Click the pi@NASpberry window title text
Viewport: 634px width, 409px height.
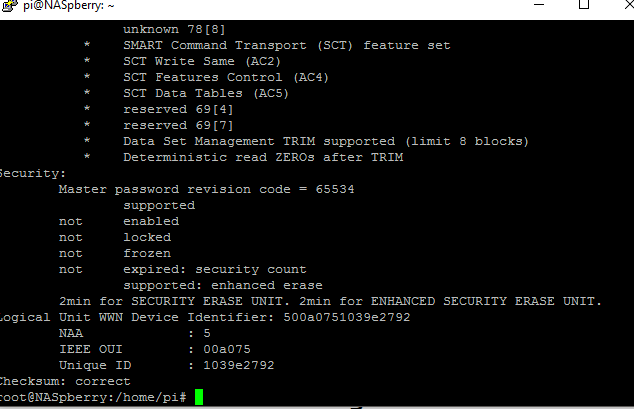(68, 6)
